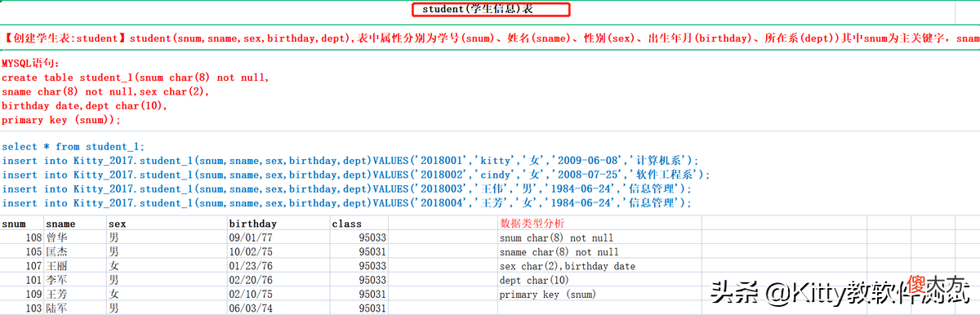Click the name cell 王丽
Image resolution: width=980 pixels, height=315 pixels.
75,265
